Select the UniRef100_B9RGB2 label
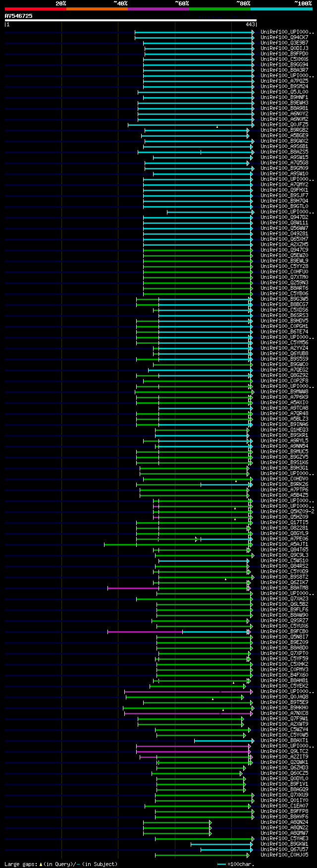This screenshot has height=868, width=317. coord(284,130)
